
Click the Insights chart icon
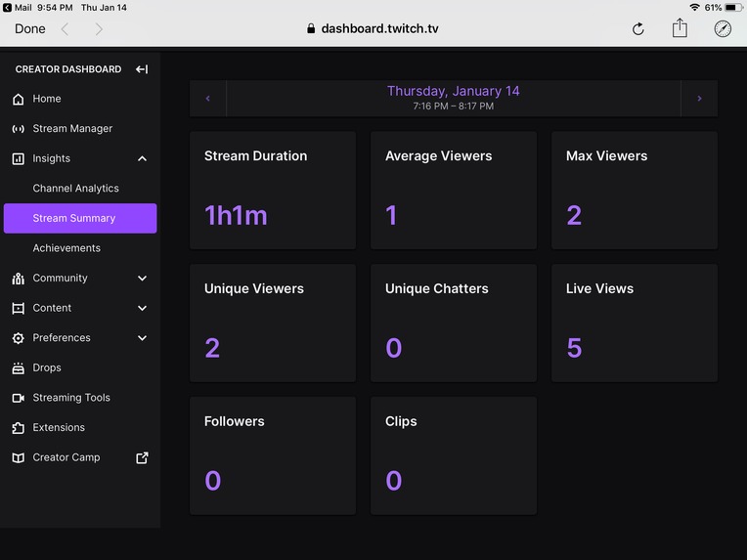[19, 159]
